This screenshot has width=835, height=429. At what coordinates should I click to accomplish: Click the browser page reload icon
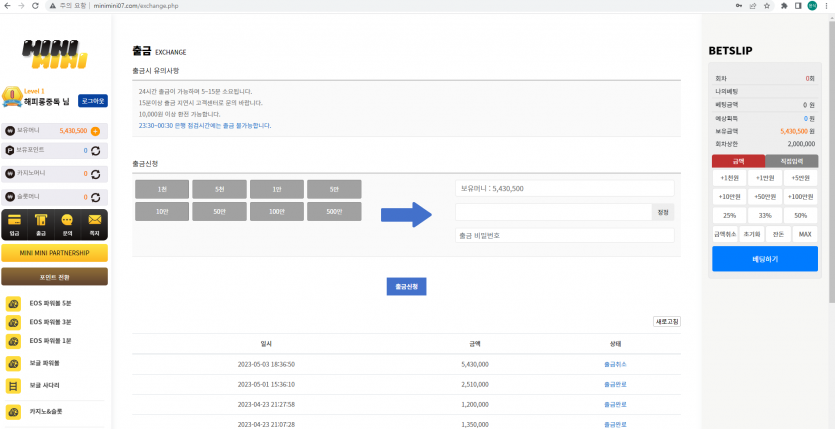(x=36, y=6)
